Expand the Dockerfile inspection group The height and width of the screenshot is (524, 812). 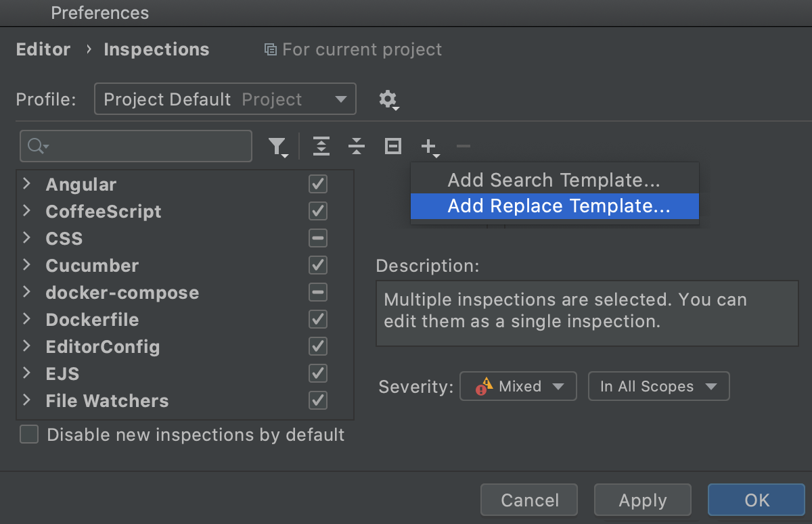click(26, 319)
